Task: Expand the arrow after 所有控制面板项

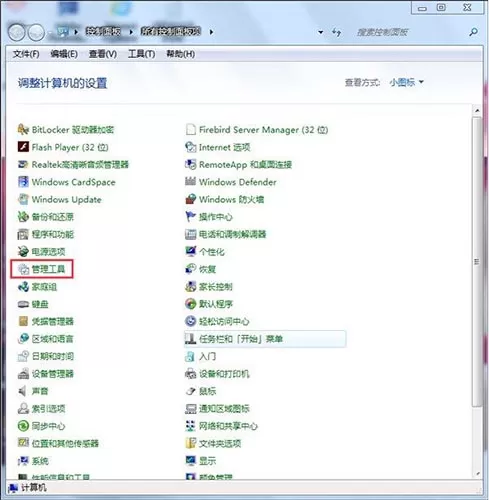Action: [211, 32]
